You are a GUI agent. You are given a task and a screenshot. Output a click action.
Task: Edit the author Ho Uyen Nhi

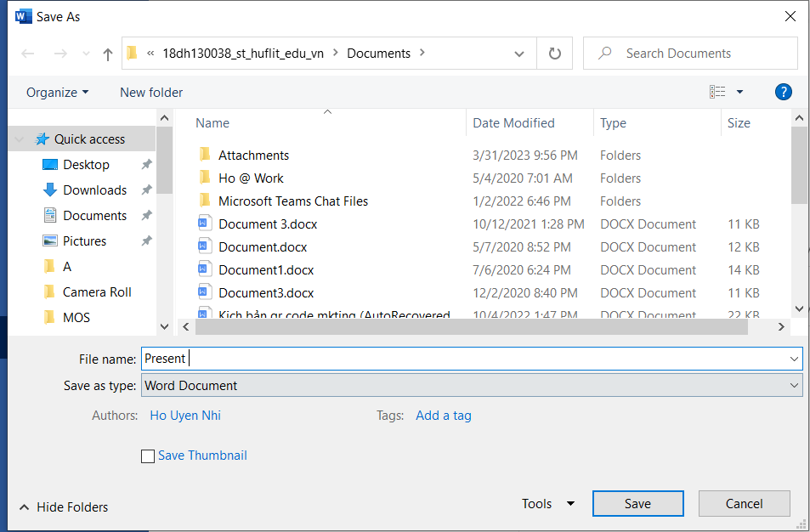click(x=185, y=416)
